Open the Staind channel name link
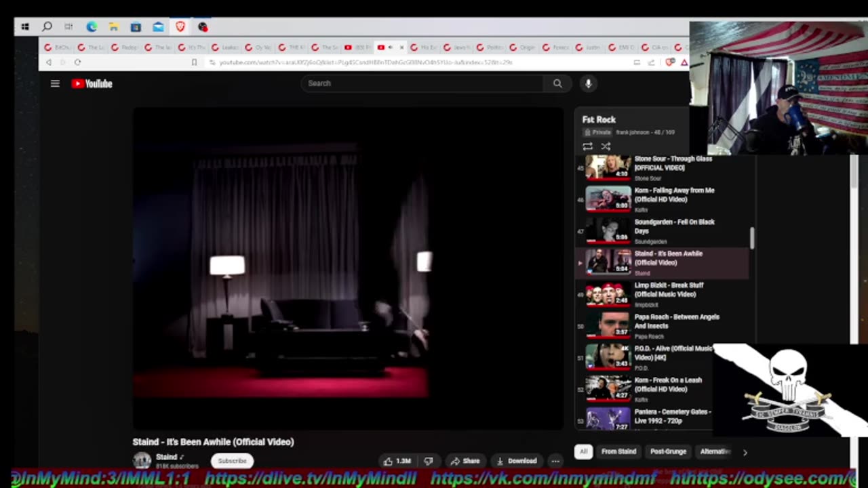Screen dimensions: 868x488 (166, 457)
